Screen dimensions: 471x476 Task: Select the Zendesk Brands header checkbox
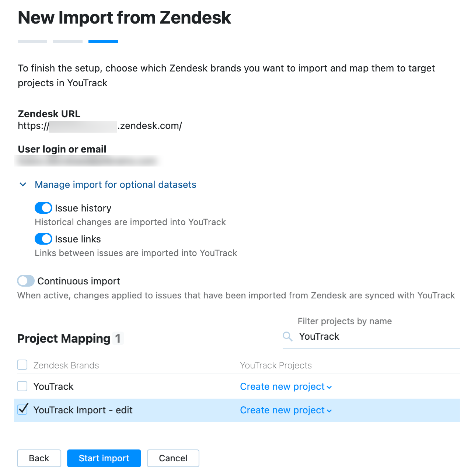click(22, 365)
